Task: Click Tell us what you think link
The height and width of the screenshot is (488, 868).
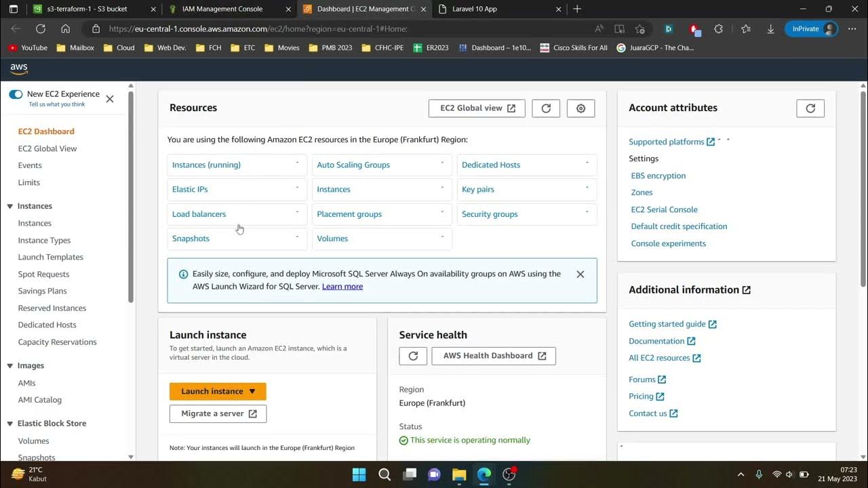Action: pos(57,104)
